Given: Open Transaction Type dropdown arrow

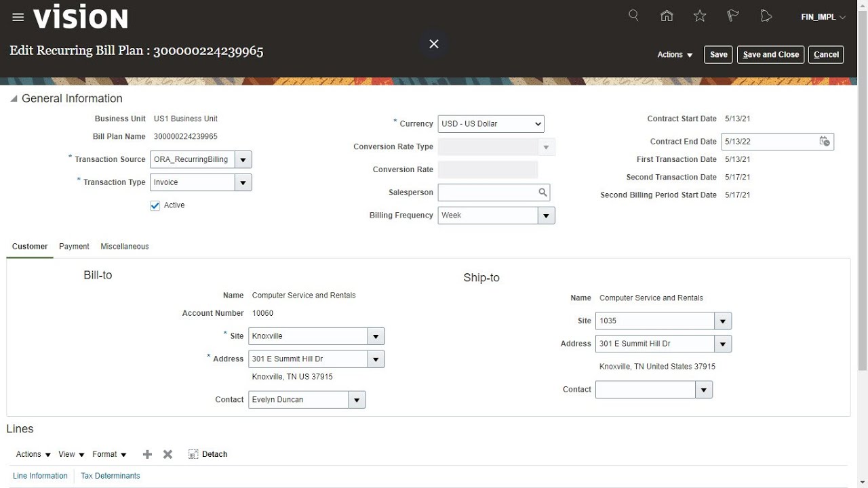Looking at the screenshot, I should click(243, 182).
